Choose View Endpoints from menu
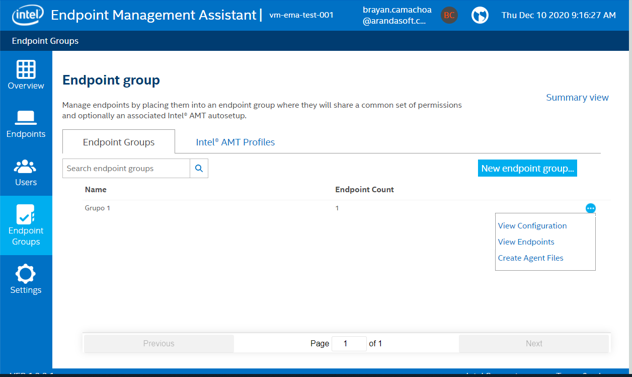 click(526, 242)
